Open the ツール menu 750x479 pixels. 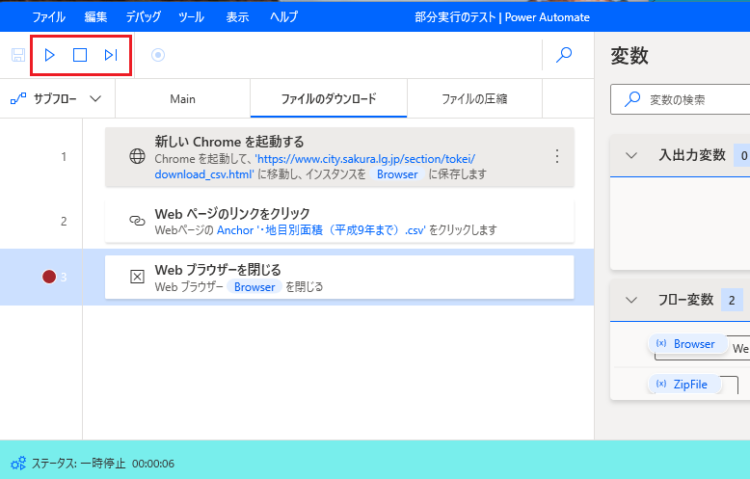tap(191, 17)
